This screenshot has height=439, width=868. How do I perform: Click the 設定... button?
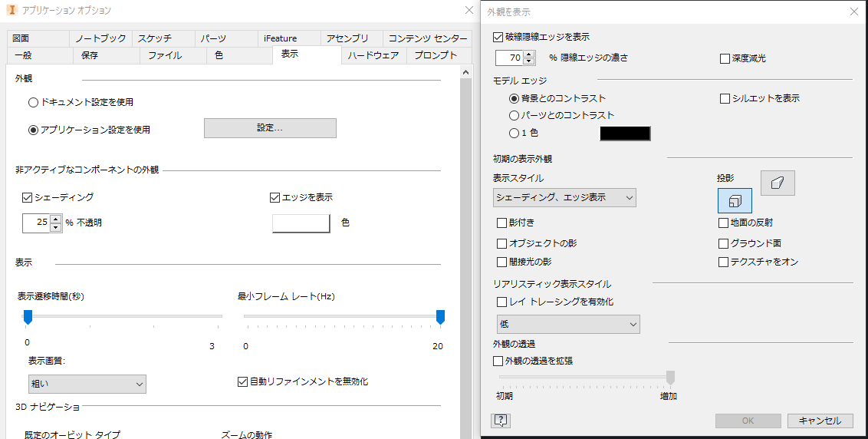tap(270, 128)
